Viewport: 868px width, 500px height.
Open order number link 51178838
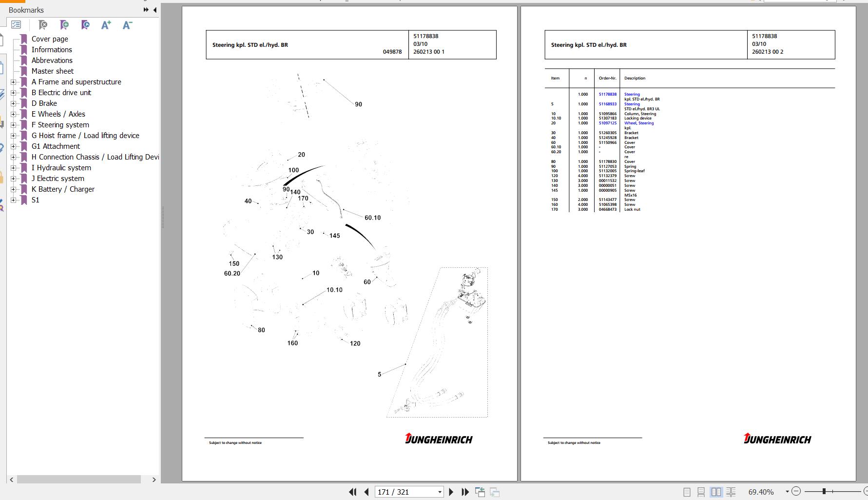(x=607, y=94)
